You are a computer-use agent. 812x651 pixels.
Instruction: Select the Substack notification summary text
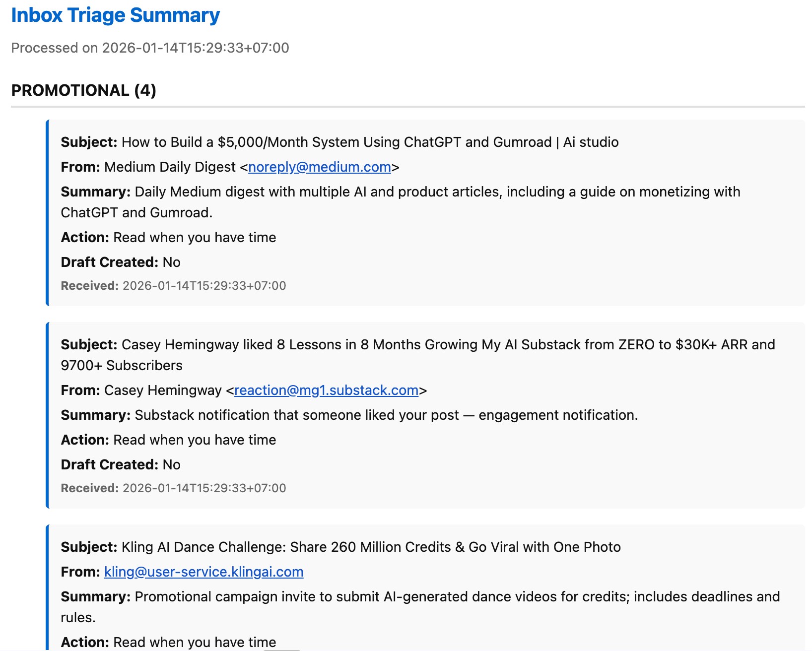click(349, 415)
